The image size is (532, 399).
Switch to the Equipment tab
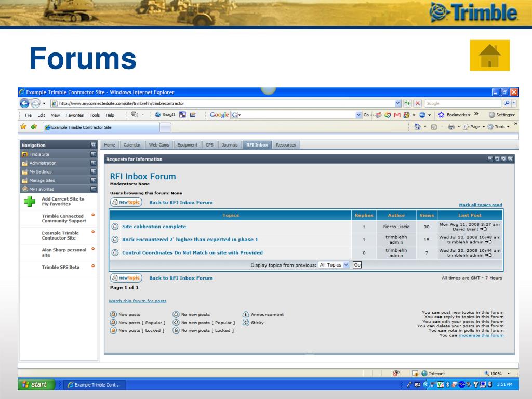pyautogui.click(x=187, y=145)
